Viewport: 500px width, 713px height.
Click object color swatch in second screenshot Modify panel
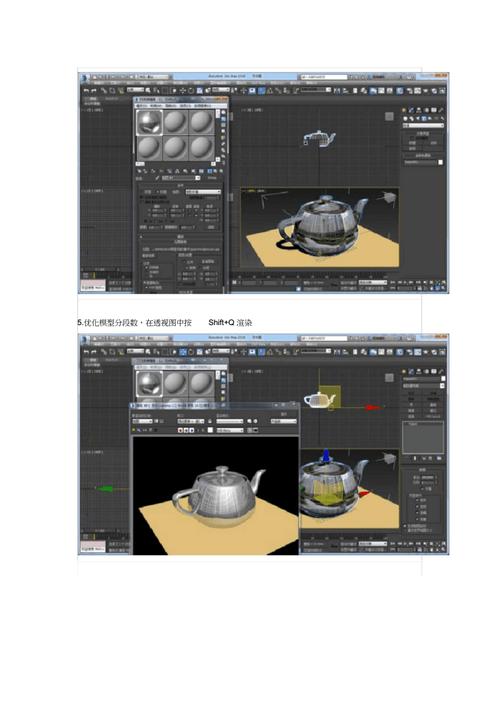pos(443,378)
